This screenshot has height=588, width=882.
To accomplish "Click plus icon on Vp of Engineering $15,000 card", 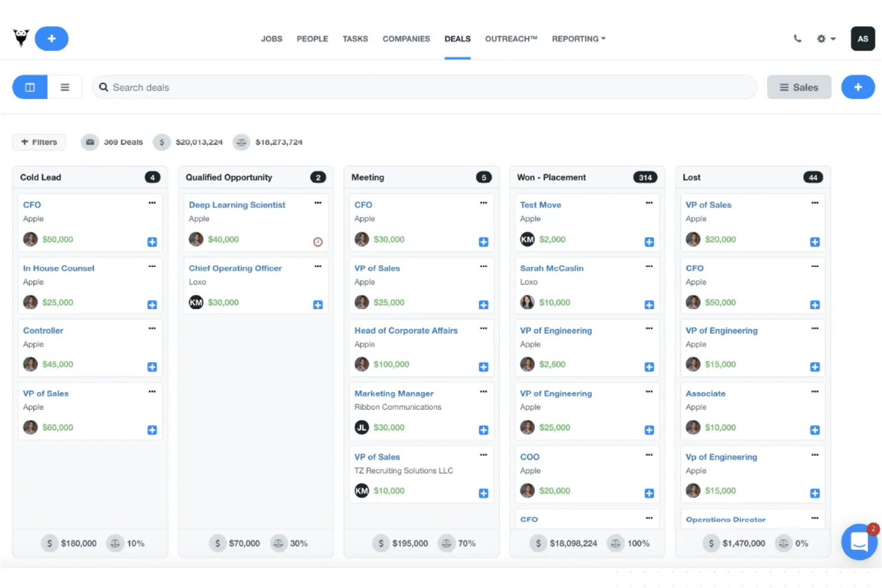I will tap(815, 493).
